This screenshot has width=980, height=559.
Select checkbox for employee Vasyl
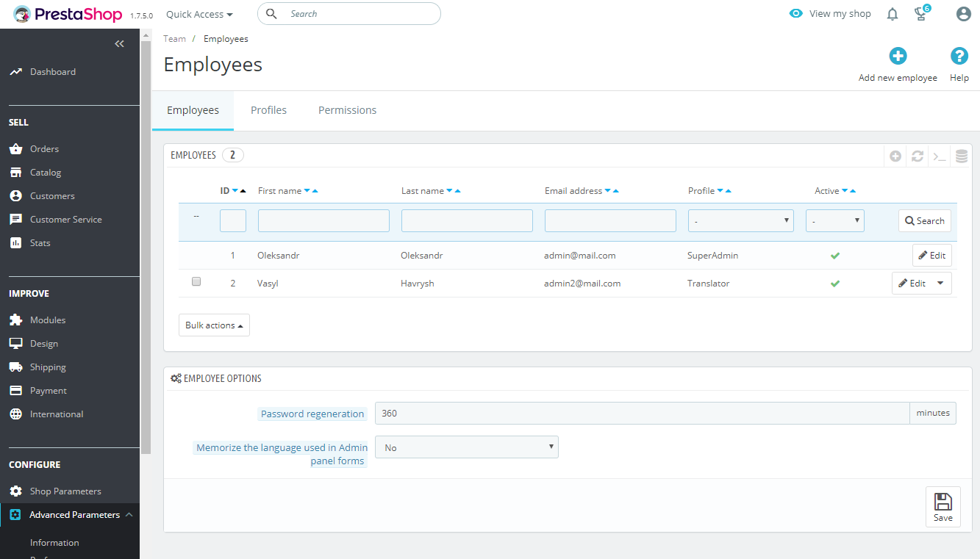click(196, 281)
